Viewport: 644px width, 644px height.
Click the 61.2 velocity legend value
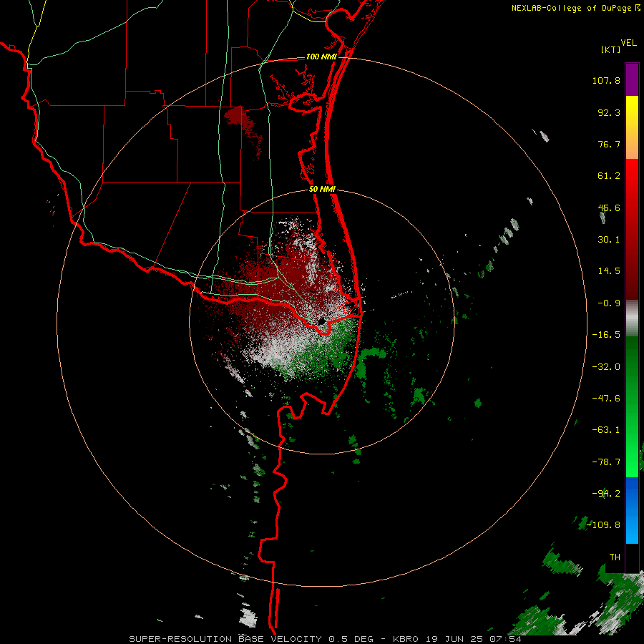(x=609, y=176)
